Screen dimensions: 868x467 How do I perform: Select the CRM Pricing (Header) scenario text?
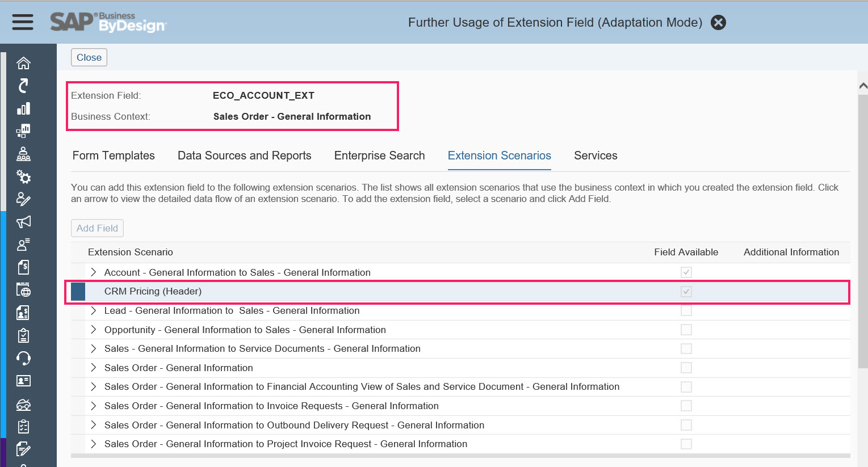(153, 291)
